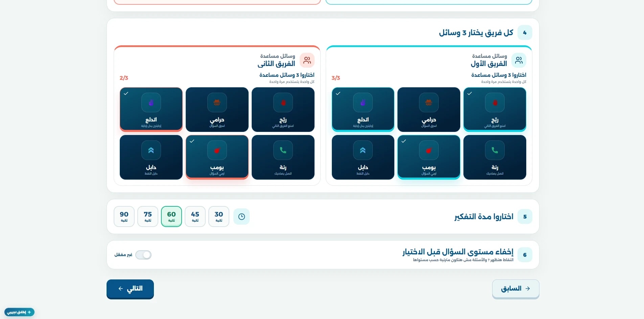Click the إطلاق تجريبي badge
Screen dimensions: 644x319
click(x=19, y=312)
